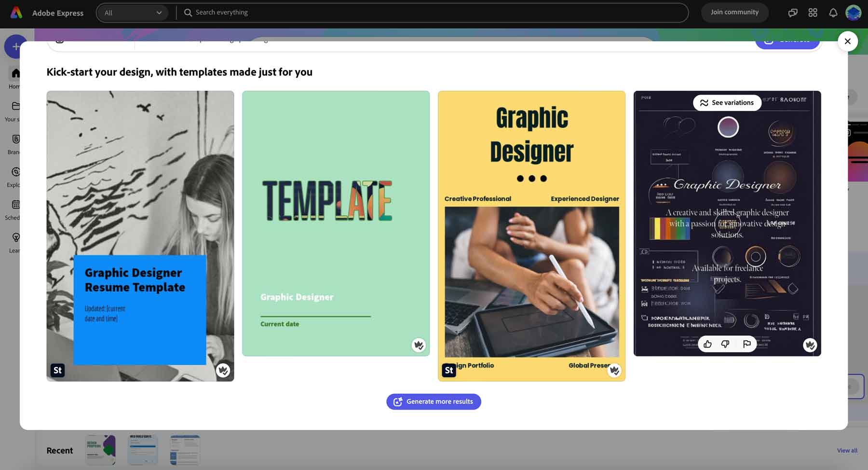Viewport: 868px width, 470px height.
Task: Give a thumbs down to the dark template
Action: coord(725,344)
